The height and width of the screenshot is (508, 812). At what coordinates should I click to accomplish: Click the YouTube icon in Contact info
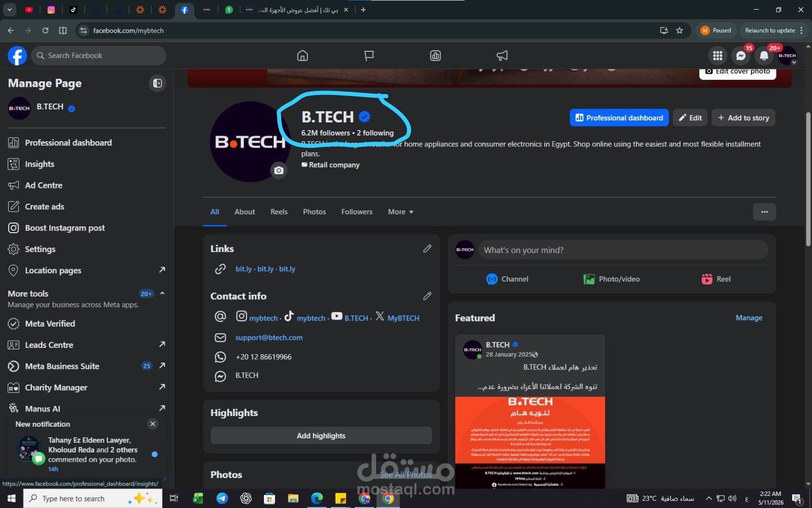(336, 316)
